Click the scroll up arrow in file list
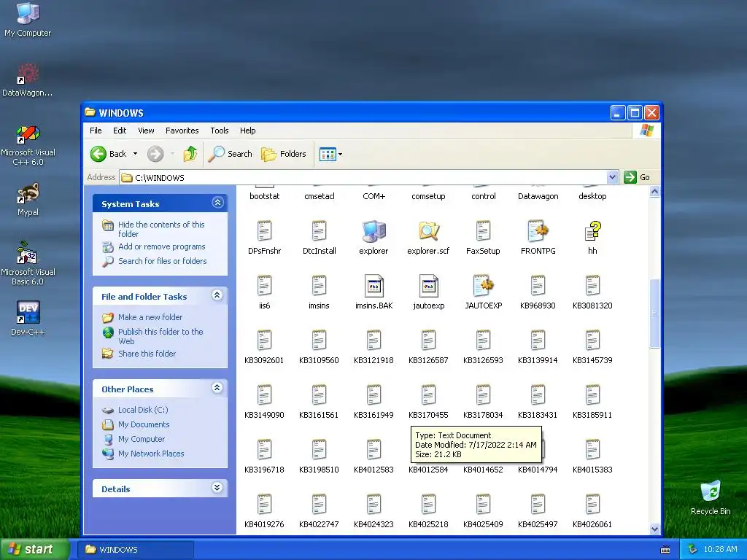747x560 pixels. 654,192
